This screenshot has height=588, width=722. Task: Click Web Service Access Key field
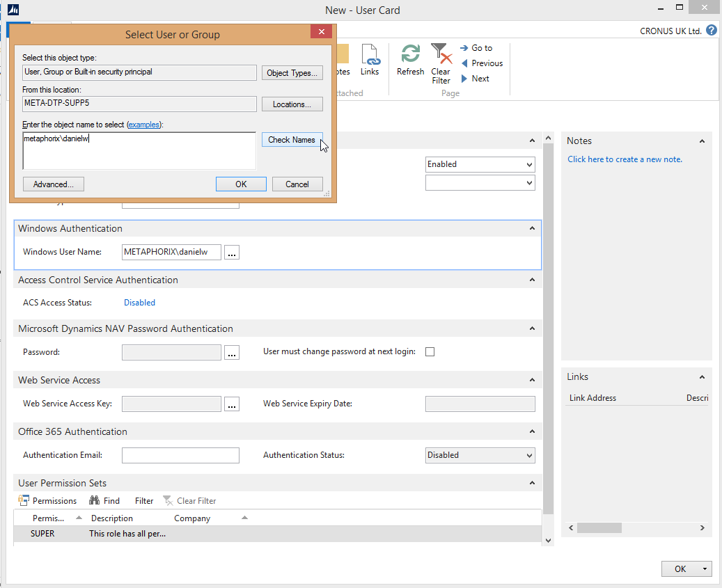171,404
